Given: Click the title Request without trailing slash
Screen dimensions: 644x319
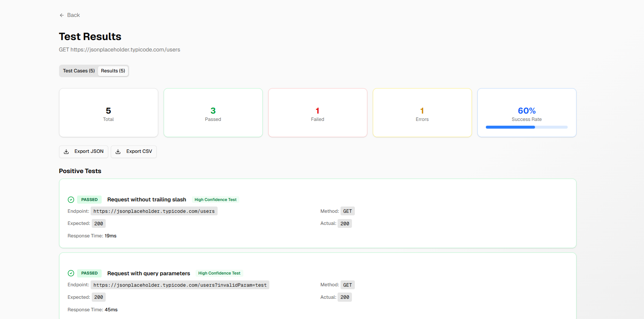Looking at the screenshot, I should (x=147, y=200).
